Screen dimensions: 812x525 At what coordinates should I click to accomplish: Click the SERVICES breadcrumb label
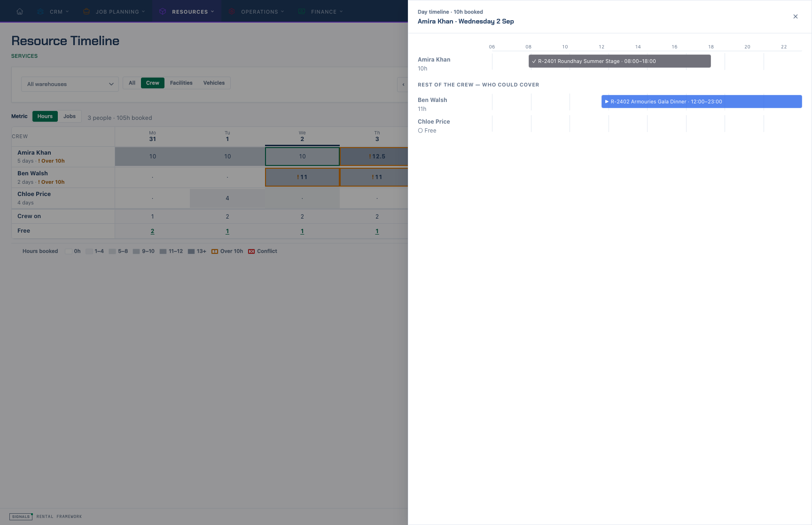coord(24,56)
